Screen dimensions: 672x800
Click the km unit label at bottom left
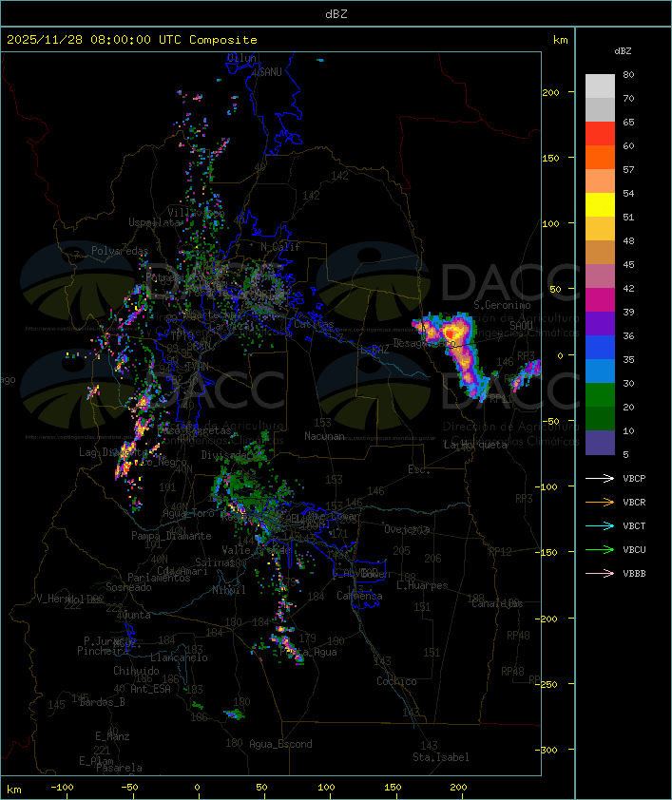[x=13, y=790]
